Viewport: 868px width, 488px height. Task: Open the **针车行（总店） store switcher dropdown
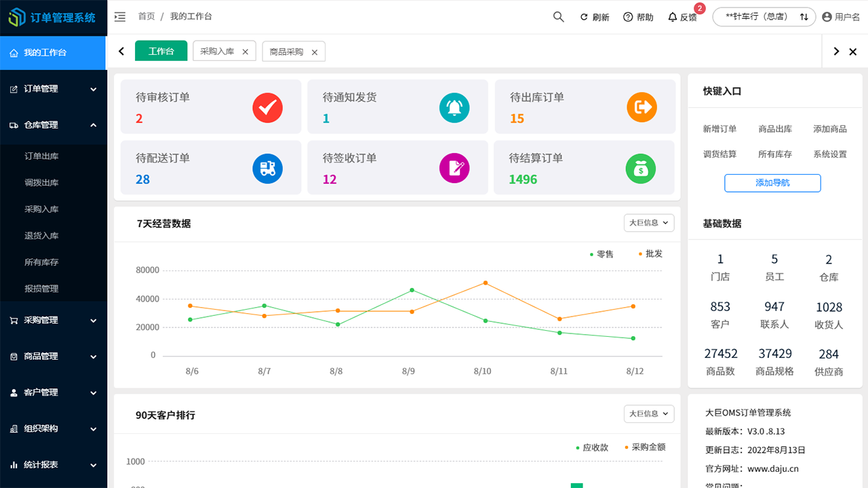click(x=764, y=16)
